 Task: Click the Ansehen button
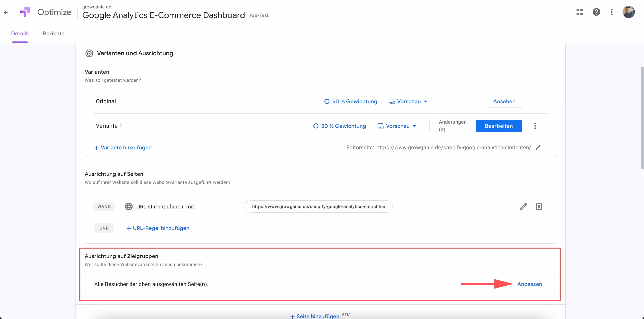504,101
